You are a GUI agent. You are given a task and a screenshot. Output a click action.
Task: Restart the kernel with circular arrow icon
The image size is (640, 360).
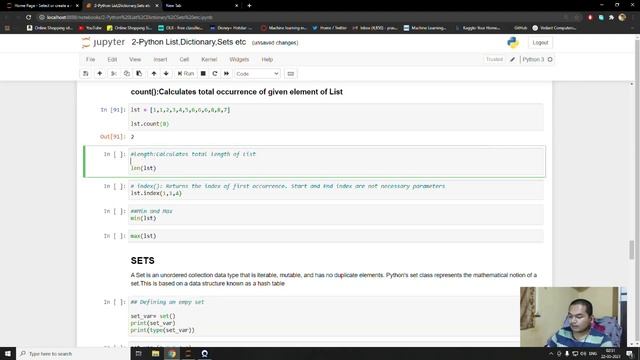click(x=215, y=73)
